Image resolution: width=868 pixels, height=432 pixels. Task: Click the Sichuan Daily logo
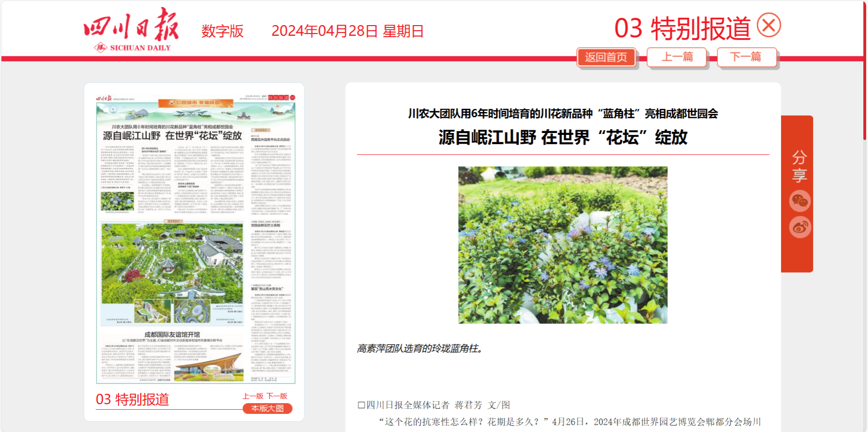(131, 29)
